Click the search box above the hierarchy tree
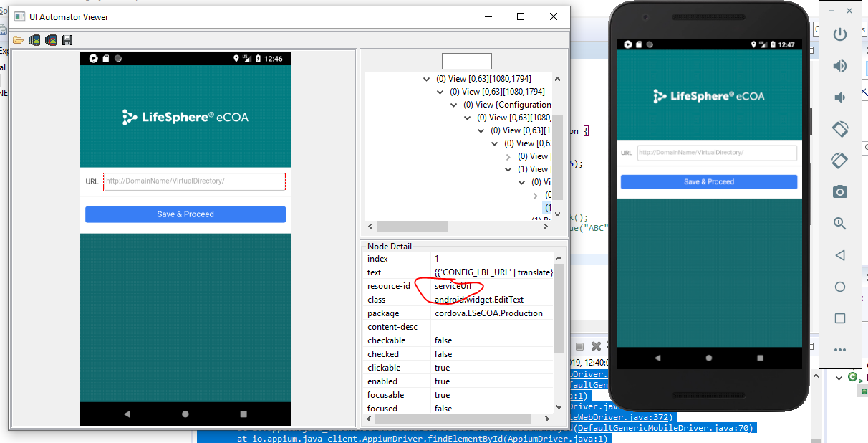This screenshot has width=868, height=443. pyautogui.click(x=467, y=61)
